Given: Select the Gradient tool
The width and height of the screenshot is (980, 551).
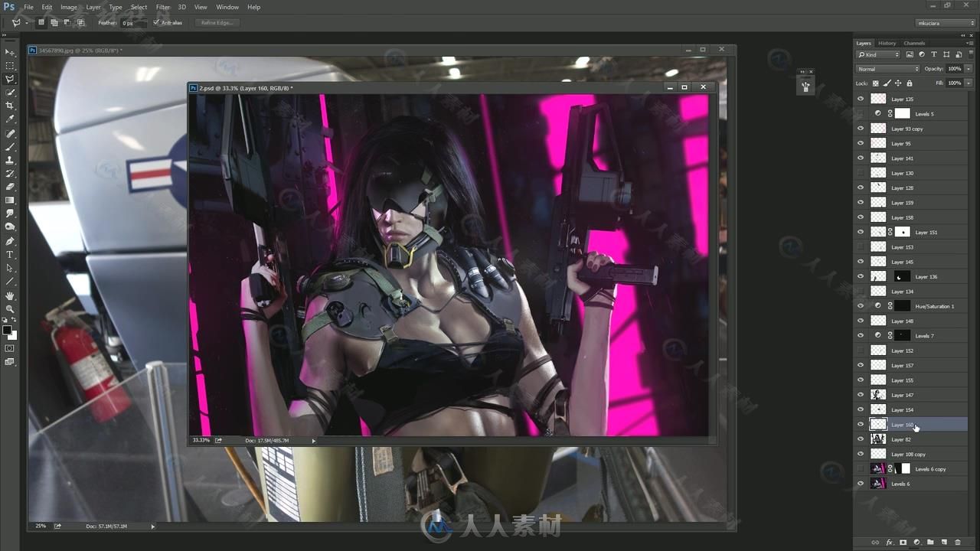Looking at the screenshot, I should (x=10, y=200).
